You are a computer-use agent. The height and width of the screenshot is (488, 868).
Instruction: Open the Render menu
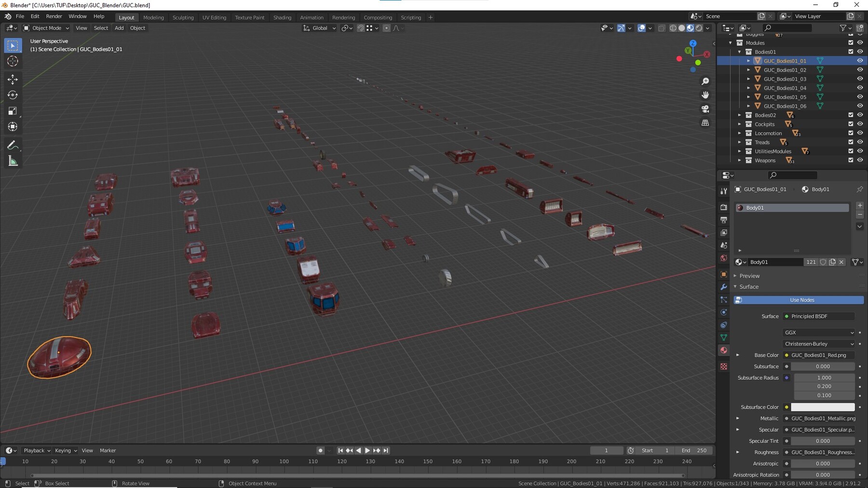[54, 16]
